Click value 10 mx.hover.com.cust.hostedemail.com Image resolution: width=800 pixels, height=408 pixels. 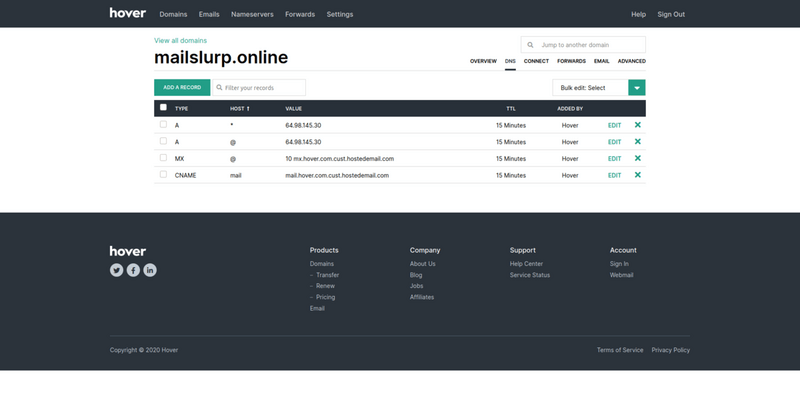339,159
